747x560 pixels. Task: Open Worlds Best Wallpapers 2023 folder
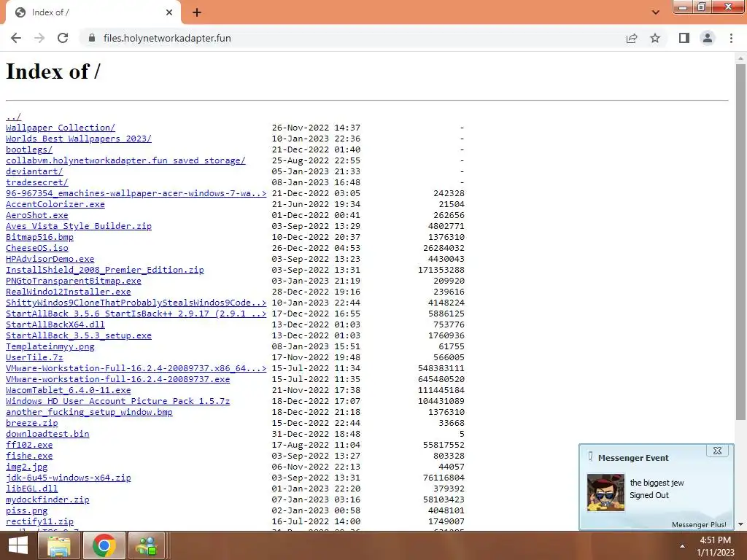[79, 139]
